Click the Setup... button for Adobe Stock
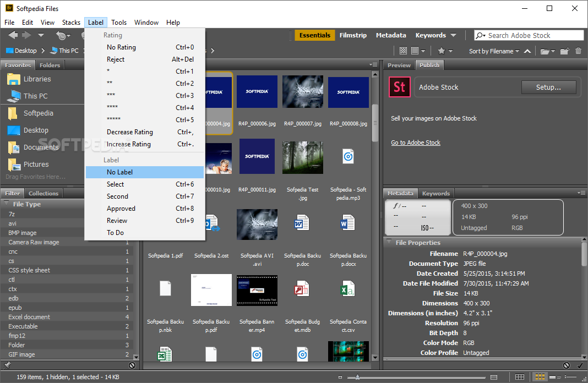This screenshot has width=588, height=383. coord(548,87)
